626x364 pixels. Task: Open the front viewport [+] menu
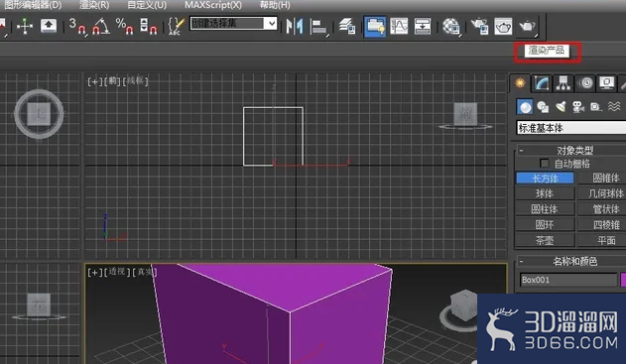94,81
